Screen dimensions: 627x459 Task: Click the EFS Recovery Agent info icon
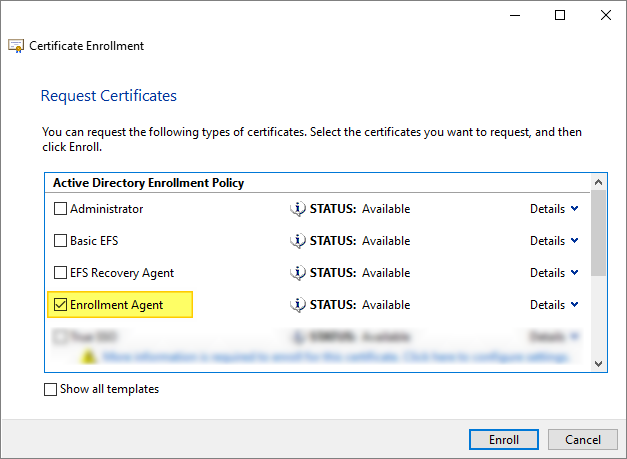[x=297, y=273]
